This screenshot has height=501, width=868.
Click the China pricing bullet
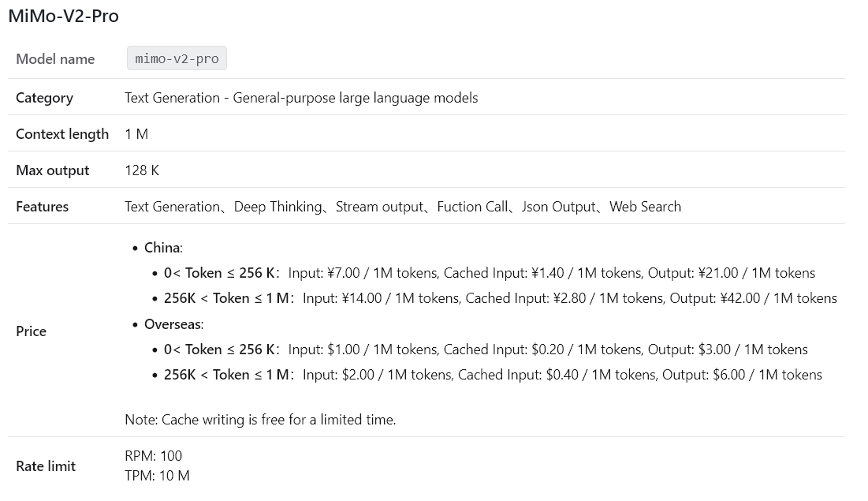pyautogui.click(x=163, y=248)
